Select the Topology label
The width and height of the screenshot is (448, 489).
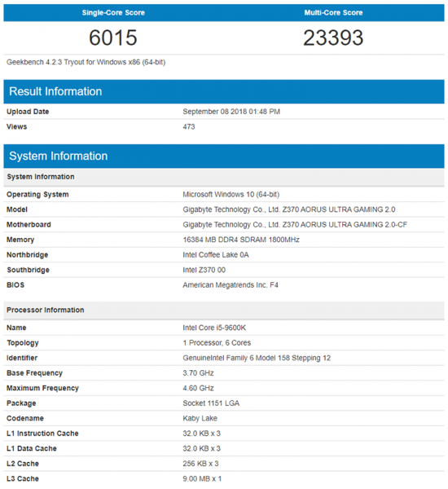click(x=23, y=343)
